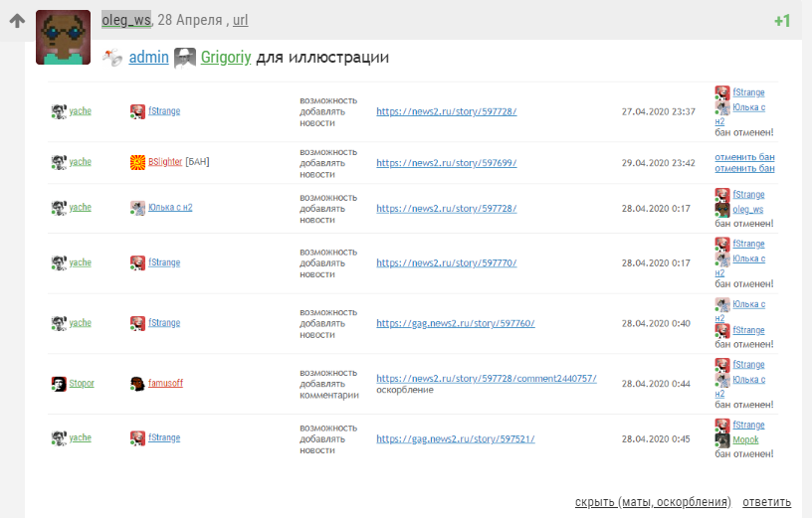Click Stopor's avatar icon
The width and height of the screenshot is (812, 518).
click(x=59, y=384)
